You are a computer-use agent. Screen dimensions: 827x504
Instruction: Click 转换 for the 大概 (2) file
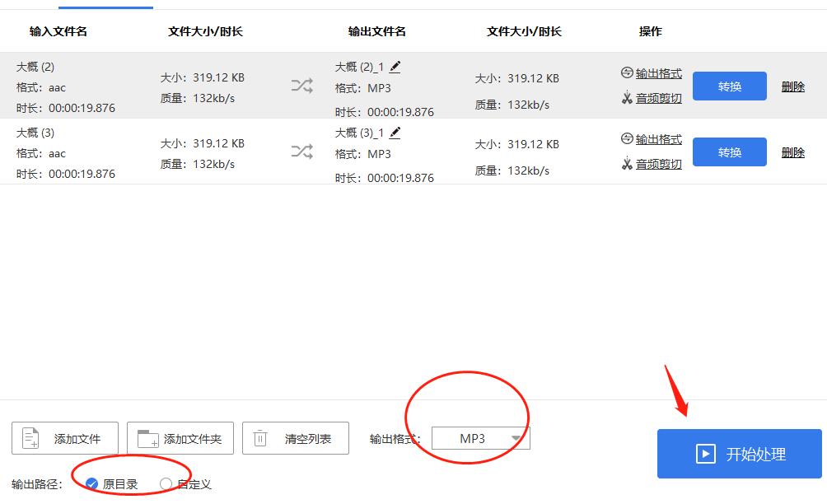coord(729,86)
